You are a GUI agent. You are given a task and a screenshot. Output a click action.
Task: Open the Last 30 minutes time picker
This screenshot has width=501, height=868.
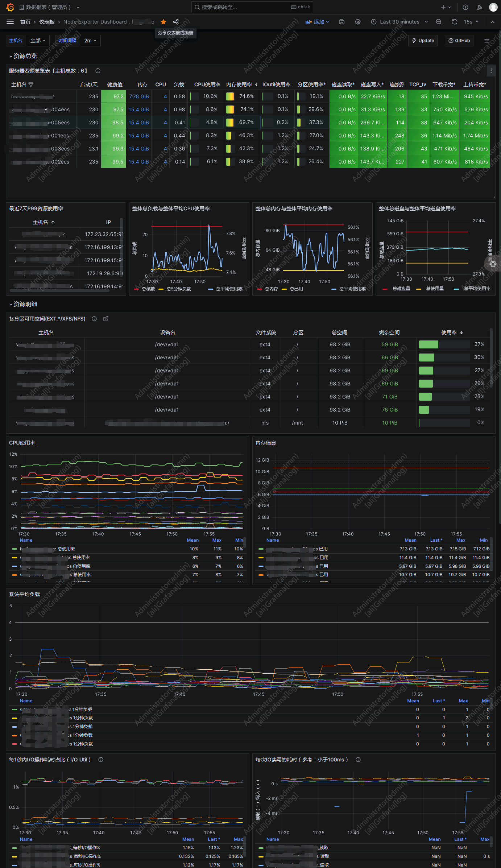pyautogui.click(x=399, y=22)
